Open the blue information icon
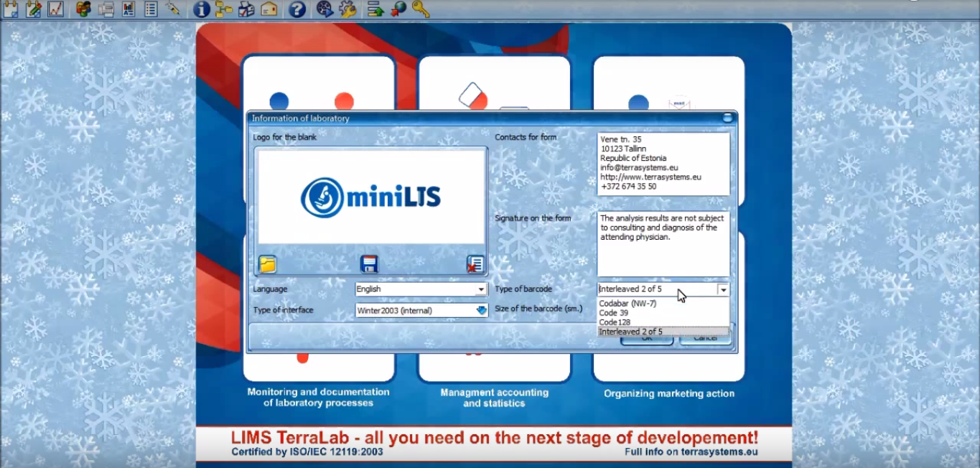Screen dimensions: 980x468 click(x=202, y=9)
